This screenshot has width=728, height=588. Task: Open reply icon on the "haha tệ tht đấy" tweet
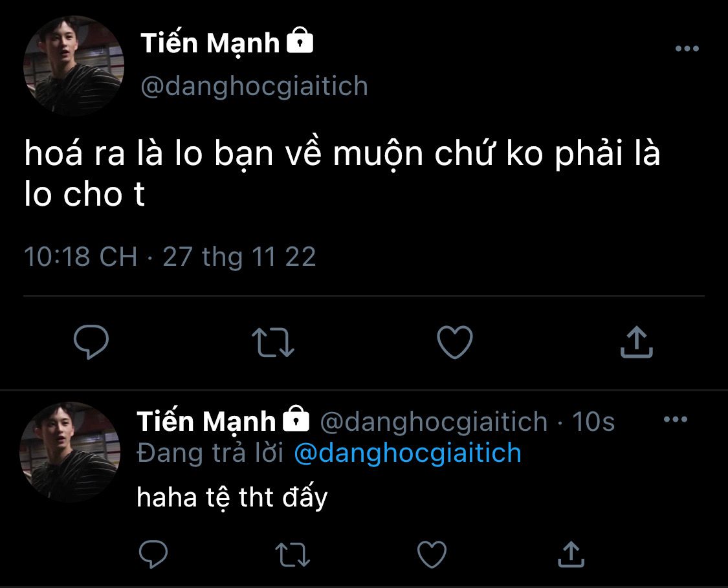click(x=153, y=554)
